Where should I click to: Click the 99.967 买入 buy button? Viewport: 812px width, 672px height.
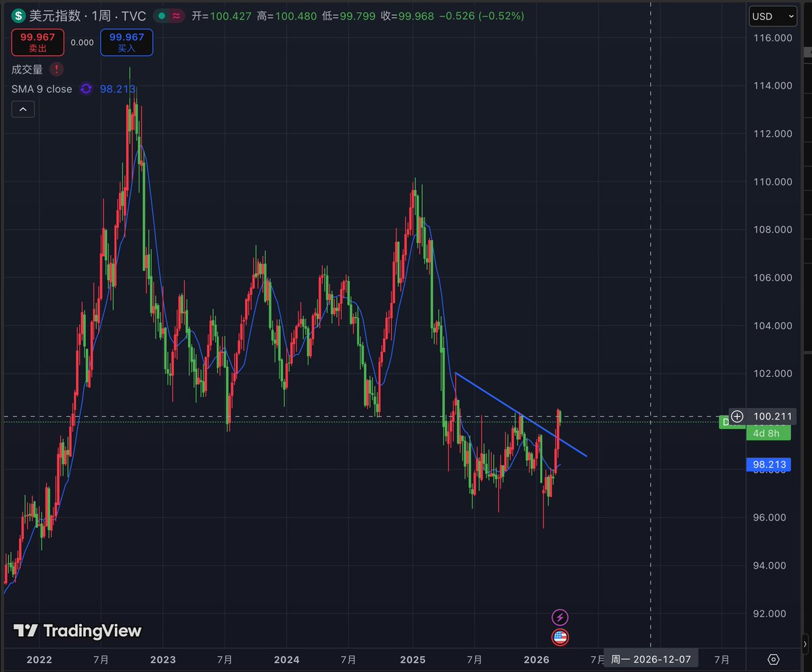pos(127,42)
